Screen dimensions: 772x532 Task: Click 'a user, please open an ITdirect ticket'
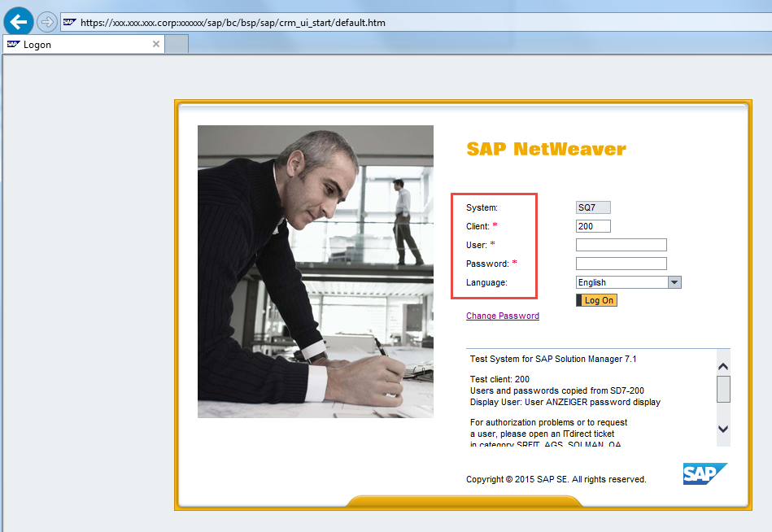point(542,434)
